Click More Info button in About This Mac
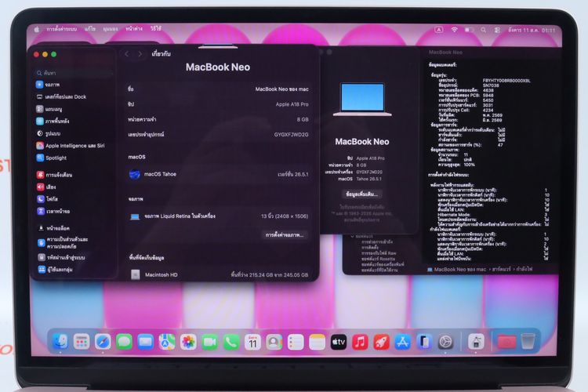This screenshot has height=392, width=588. 361,194
